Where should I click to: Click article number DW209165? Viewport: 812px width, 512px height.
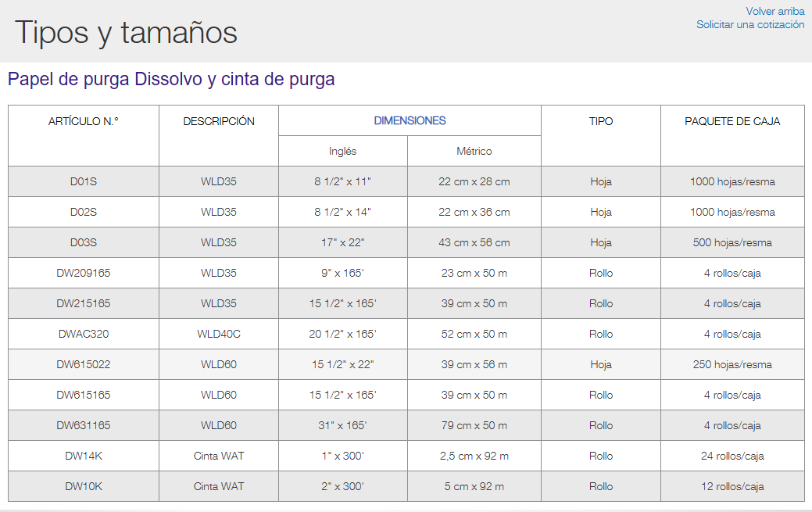tap(84, 273)
